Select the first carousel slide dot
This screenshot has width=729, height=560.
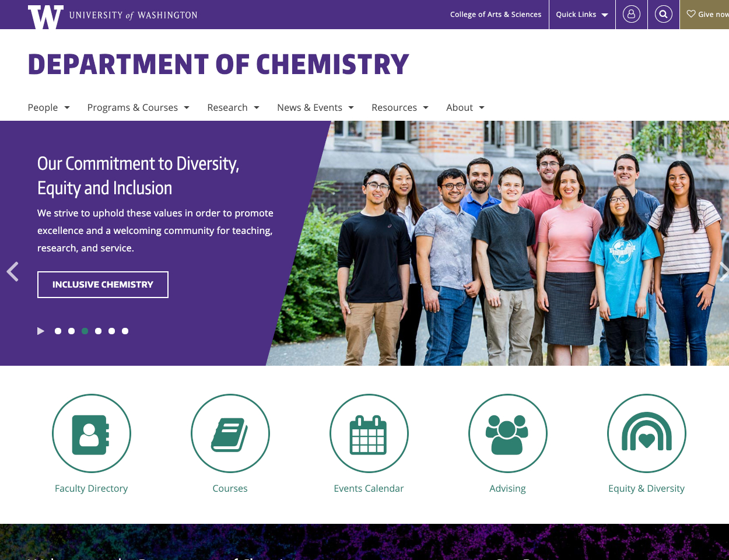click(58, 331)
